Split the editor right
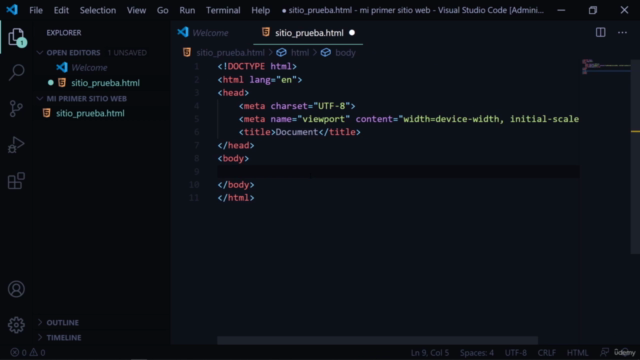640x360 pixels. pyautogui.click(x=600, y=32)
